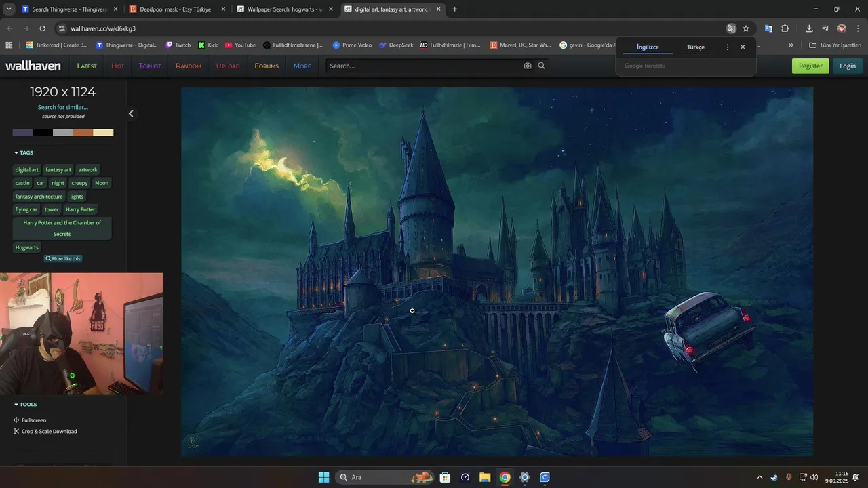Open the Toplist page
The image size is (868, 488).
click(150, 66)
